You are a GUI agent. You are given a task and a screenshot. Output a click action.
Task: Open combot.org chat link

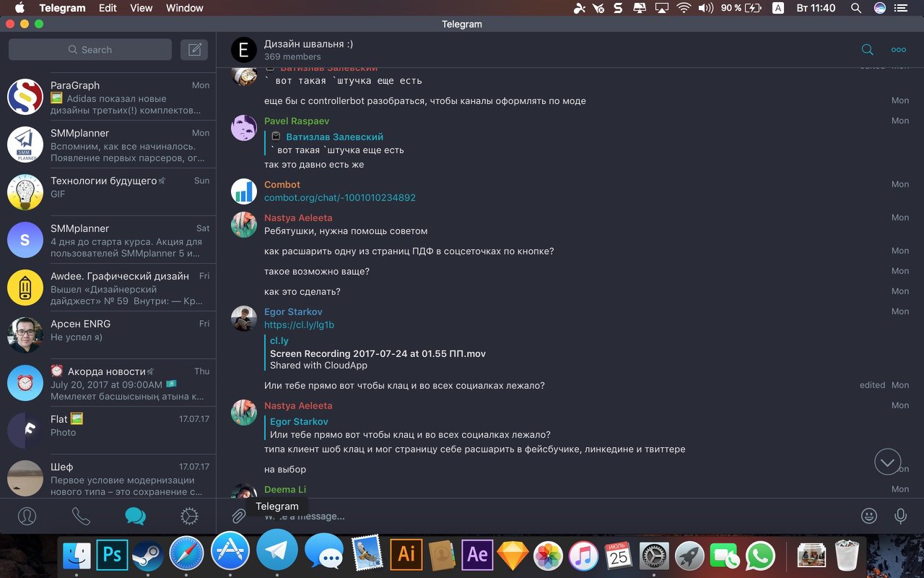coord(340,197)
